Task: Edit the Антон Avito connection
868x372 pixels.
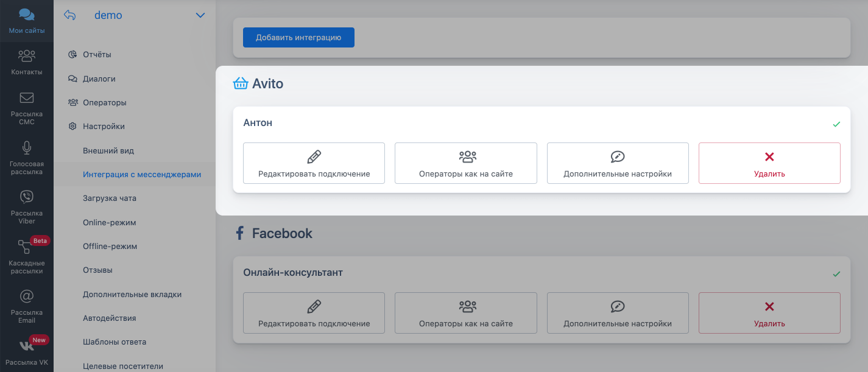Action: 314,163
